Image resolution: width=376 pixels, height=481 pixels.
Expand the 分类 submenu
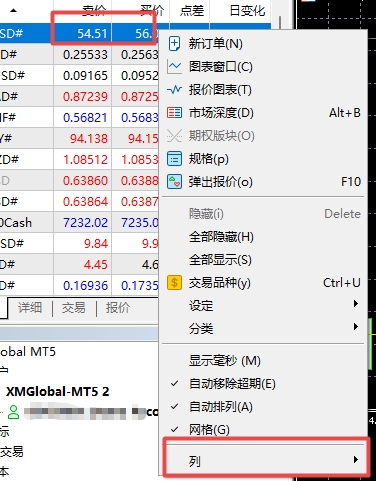click(x=263, y=329)
